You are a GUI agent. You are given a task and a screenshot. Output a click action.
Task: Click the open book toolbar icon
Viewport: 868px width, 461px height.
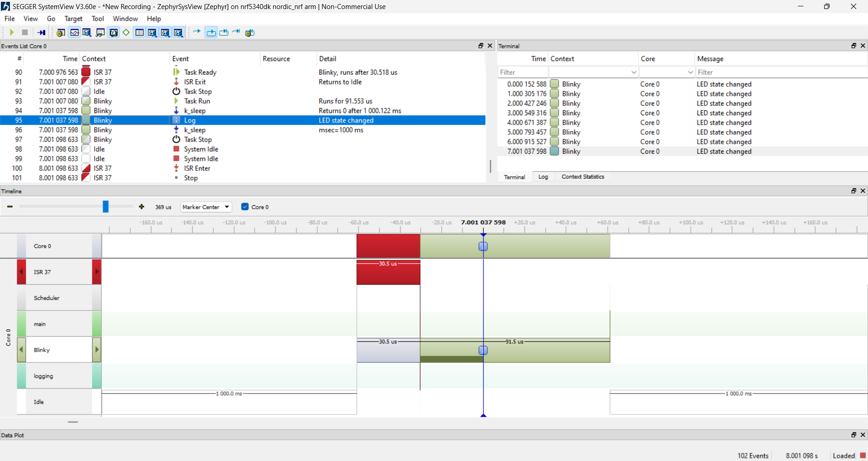(113, 33)
